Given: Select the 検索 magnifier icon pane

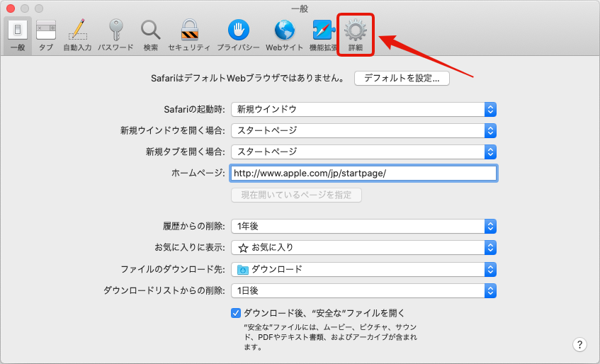Looking at the screenshot, I should tap(150, 35).
